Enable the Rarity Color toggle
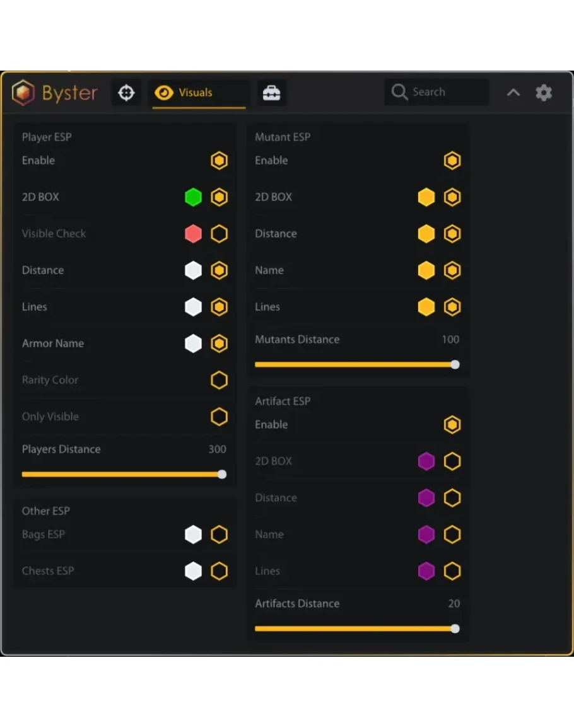574x728 pixels. [x=219, y=380]
